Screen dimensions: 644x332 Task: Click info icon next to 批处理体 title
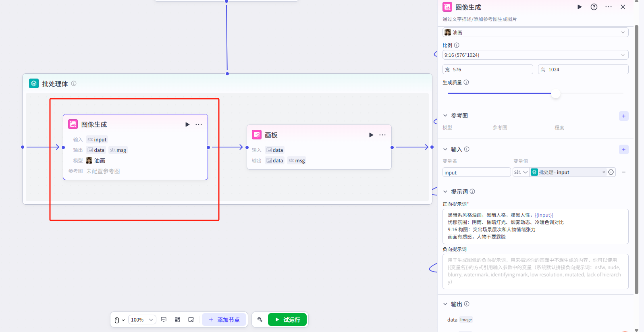[74, 83]
